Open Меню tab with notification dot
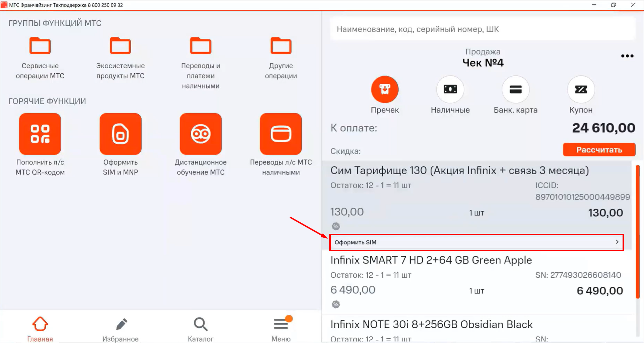The image size is (644, 343). 281,329
